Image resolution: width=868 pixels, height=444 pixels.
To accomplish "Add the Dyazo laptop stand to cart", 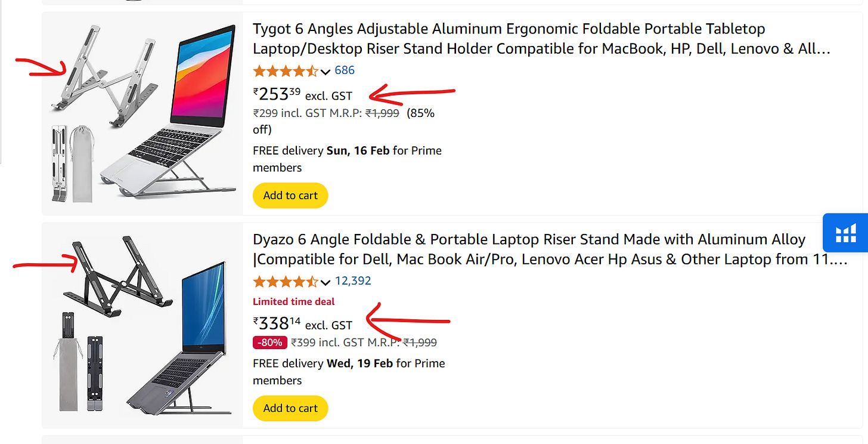I will coord(290,408).
